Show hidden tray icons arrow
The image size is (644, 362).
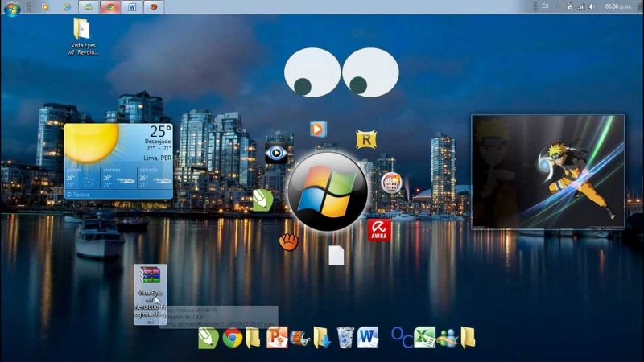(558, 6)
